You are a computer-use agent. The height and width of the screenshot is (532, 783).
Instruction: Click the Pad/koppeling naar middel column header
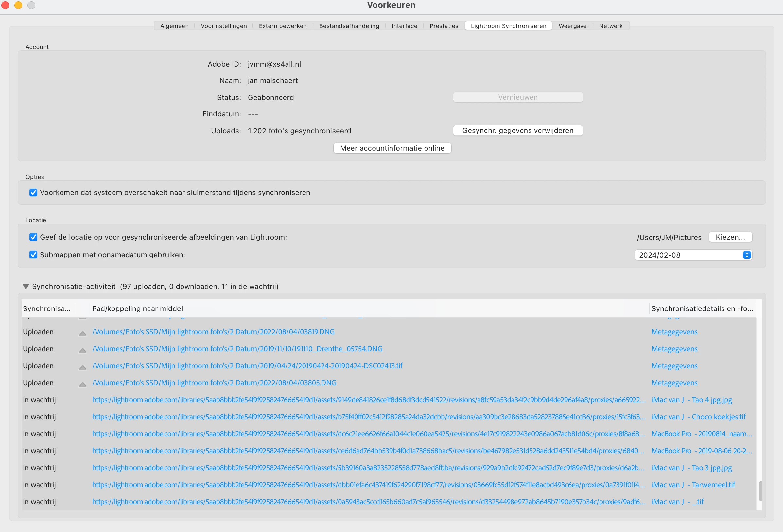137,308
